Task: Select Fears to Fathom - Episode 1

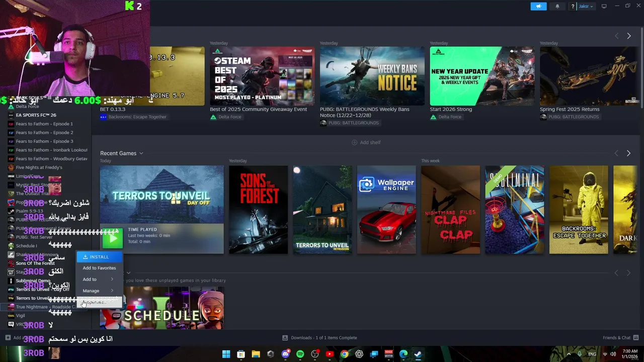Action: tap(44, 124)
